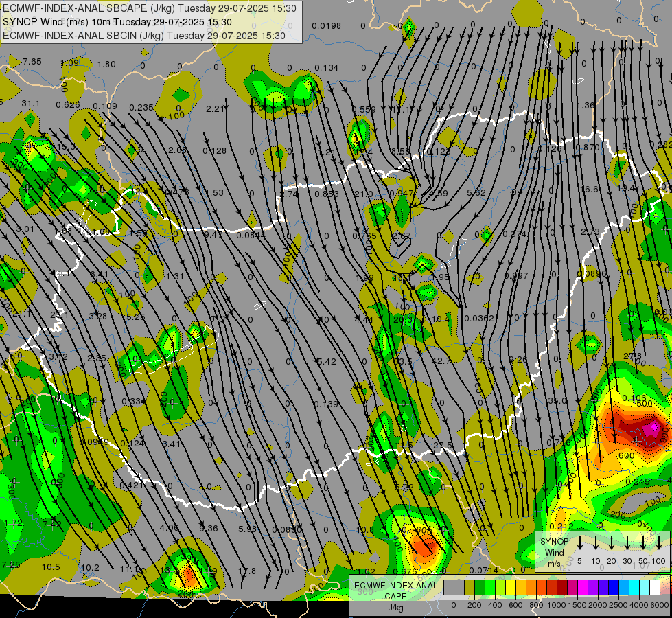672x618 pixels.
Task: Click the map value '9.36'
Action: 209,528
